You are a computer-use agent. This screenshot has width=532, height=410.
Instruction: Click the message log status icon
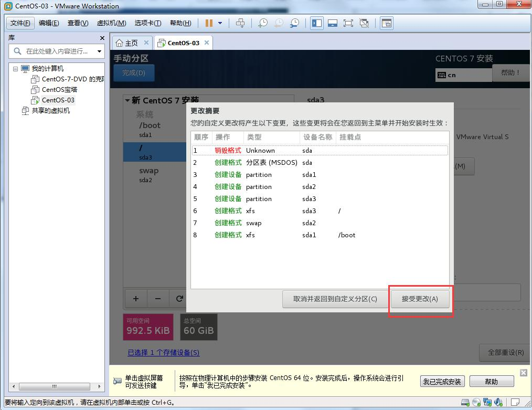click(515, 403)
